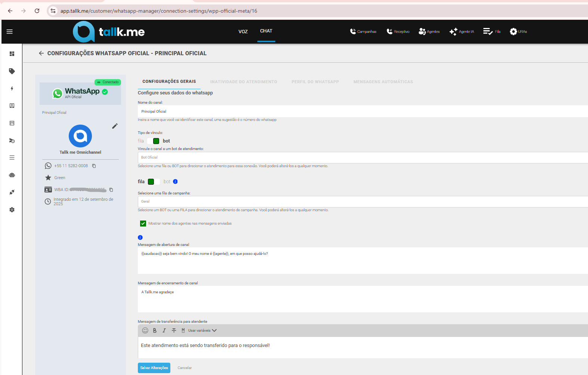Click info icon next to fila bot toggle
Viewport: 588px width, 375px height.
175,182
